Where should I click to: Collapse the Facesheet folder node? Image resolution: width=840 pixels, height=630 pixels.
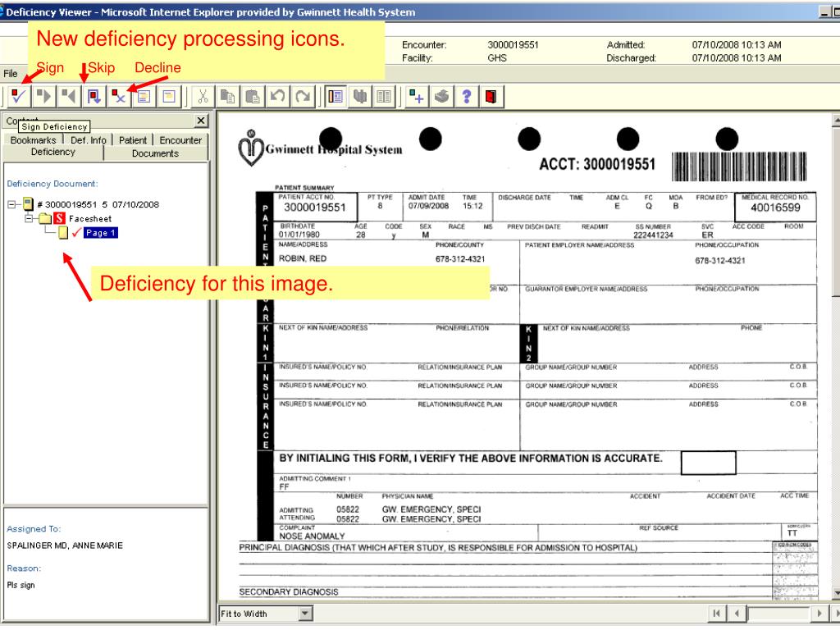[29, 218]
